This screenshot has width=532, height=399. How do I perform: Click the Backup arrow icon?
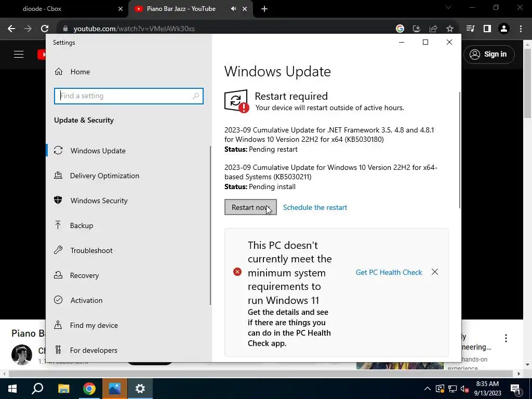tap(58, 225)
